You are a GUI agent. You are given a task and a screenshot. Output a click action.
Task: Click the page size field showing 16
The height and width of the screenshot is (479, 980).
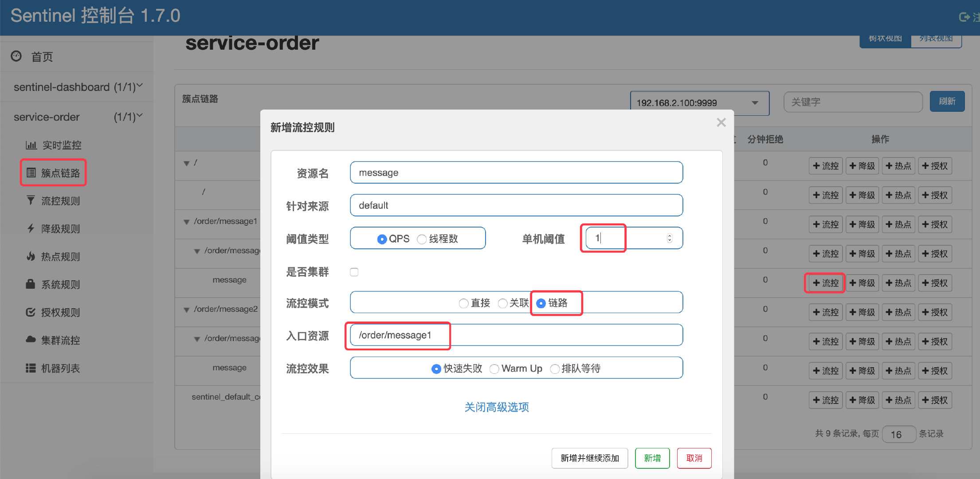point(899,434)
